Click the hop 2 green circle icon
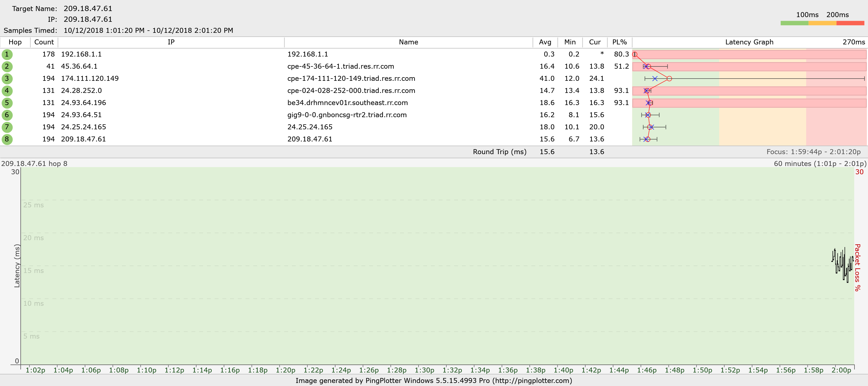 pyautogui.click(x=7, y=67)
